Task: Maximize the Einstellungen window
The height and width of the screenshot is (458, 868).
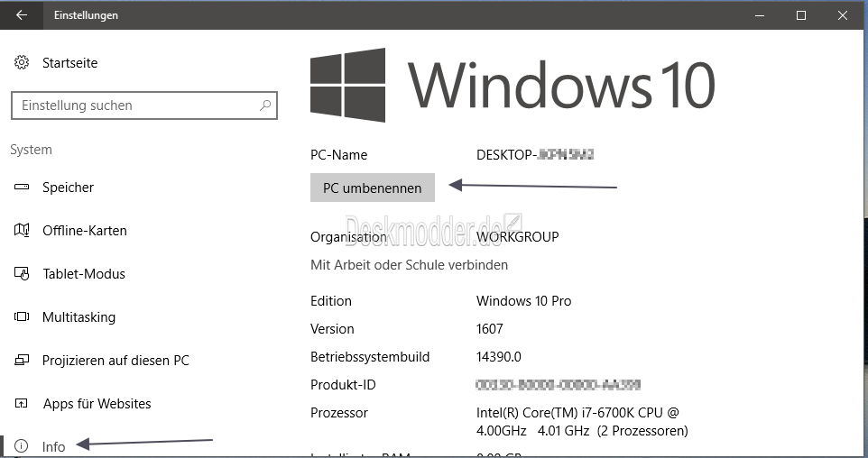Action: (x=801, y=15)
